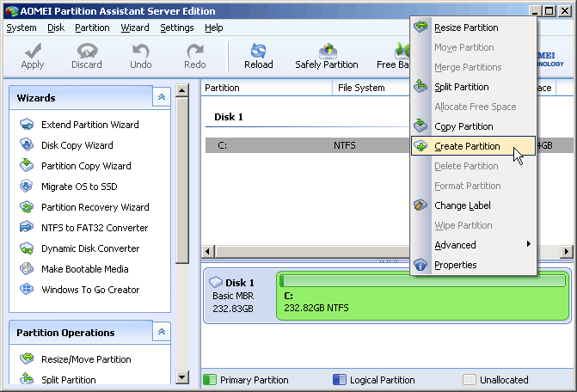
Task: Click Resize Partition icon in context menu
Action: pyautogui.click(x=420, y=27)
